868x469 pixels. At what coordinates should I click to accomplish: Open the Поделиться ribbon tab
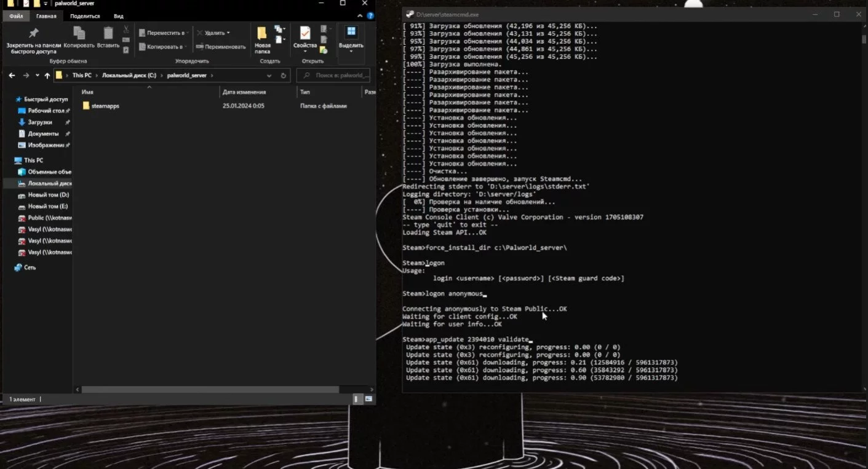pos(85,16)
